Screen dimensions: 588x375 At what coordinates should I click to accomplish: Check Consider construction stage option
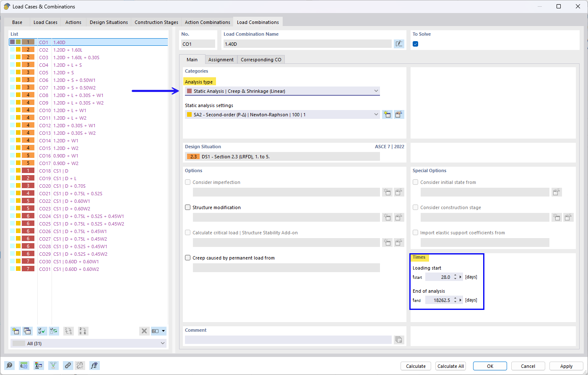click(416, 207)
